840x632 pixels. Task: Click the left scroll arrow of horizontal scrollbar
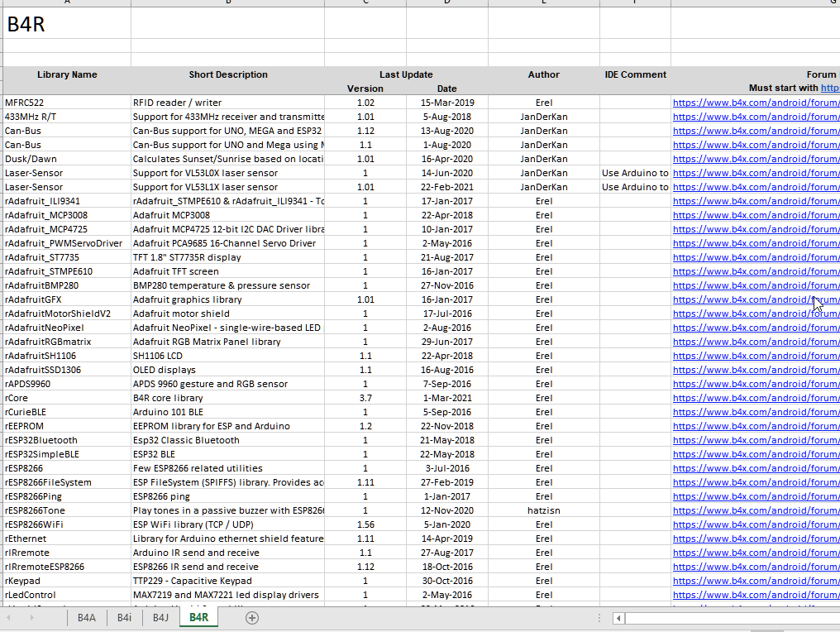[x=618, y=618]
